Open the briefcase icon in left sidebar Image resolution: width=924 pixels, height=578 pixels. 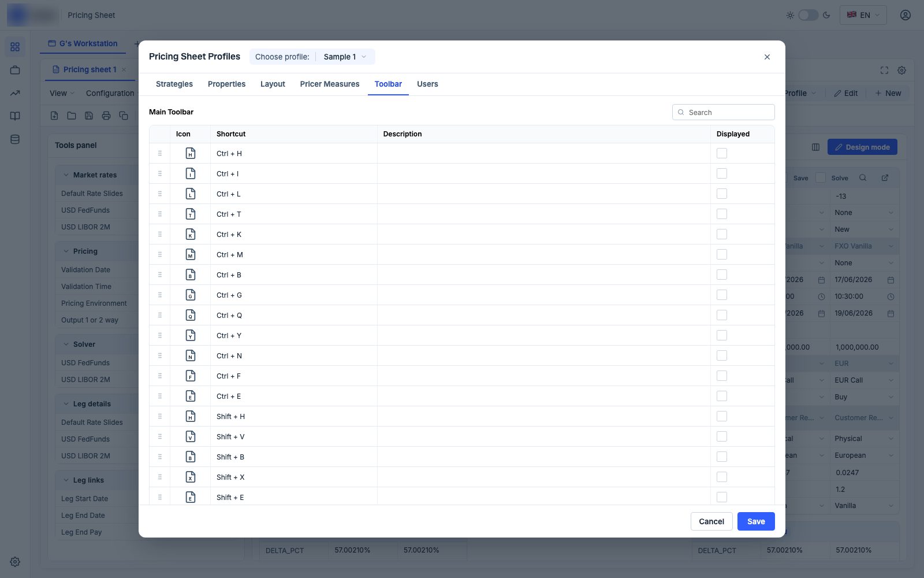[x=15, y=70]
